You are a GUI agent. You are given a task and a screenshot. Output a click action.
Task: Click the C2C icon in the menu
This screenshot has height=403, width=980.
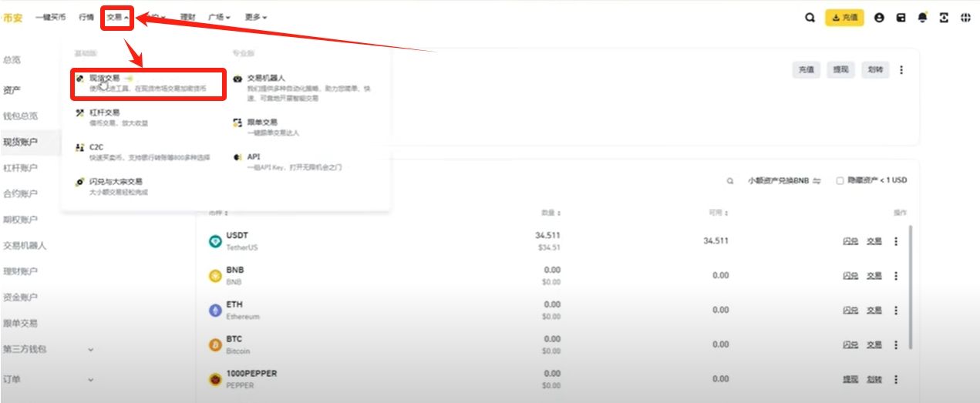click(79, 147)
